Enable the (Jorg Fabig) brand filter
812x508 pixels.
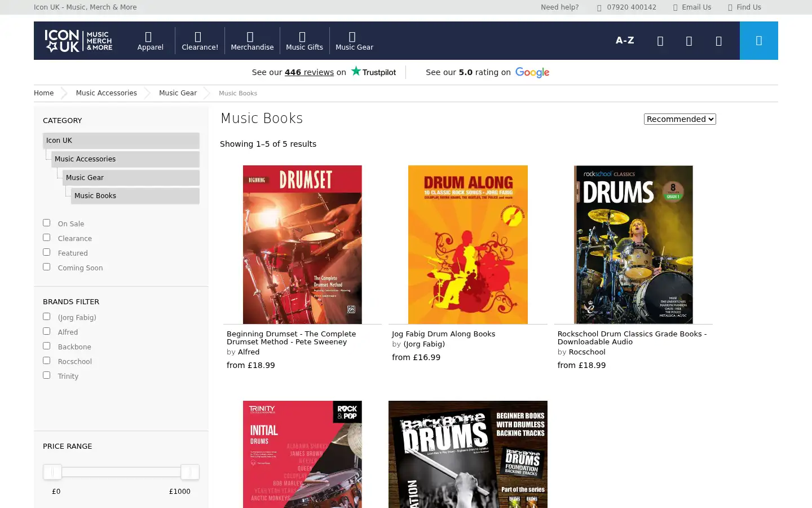click(x=47, y=317)
